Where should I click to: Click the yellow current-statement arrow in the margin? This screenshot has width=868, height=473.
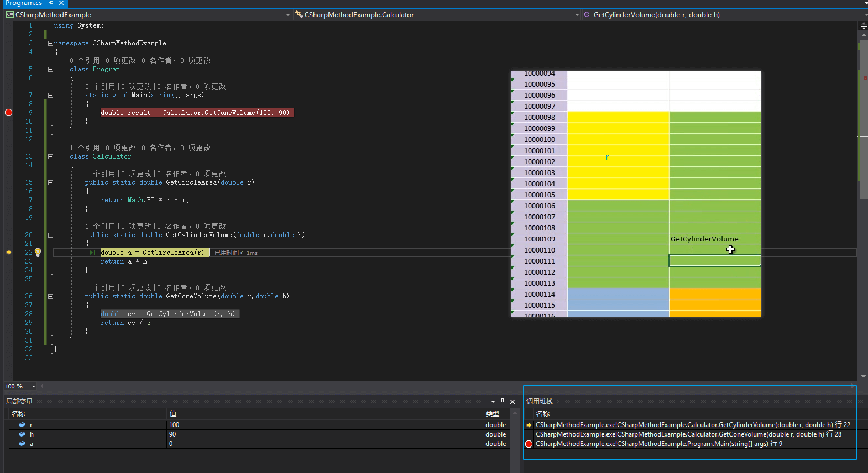point(8,253)
